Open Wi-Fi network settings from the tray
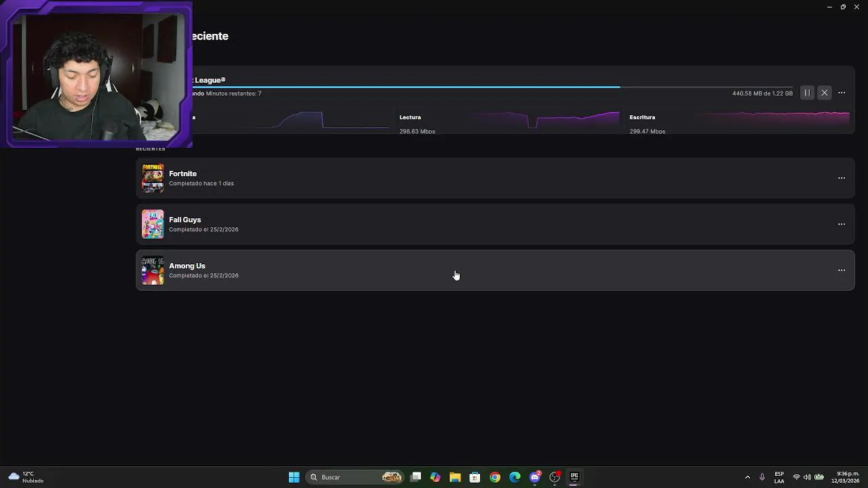This screenshot has height=488, width=868. pos(796,477)
